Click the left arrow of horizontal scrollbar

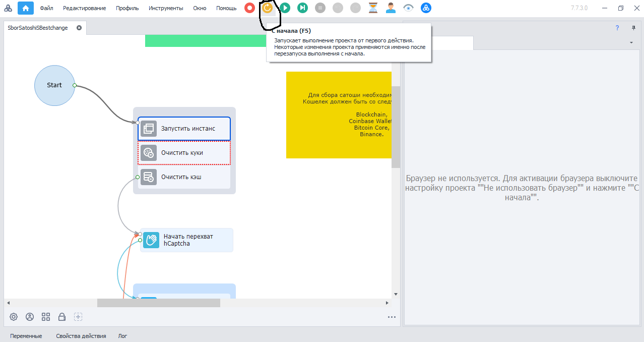8,303
